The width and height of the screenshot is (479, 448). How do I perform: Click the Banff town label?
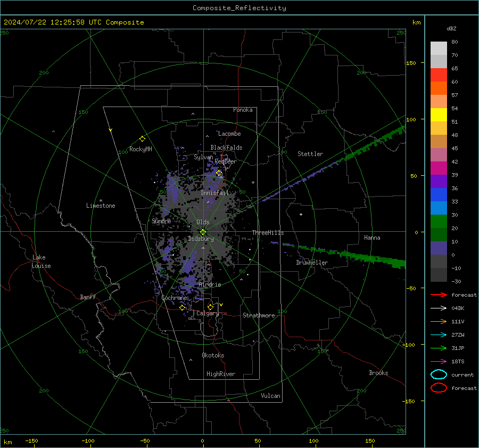[x=88, y=297]
